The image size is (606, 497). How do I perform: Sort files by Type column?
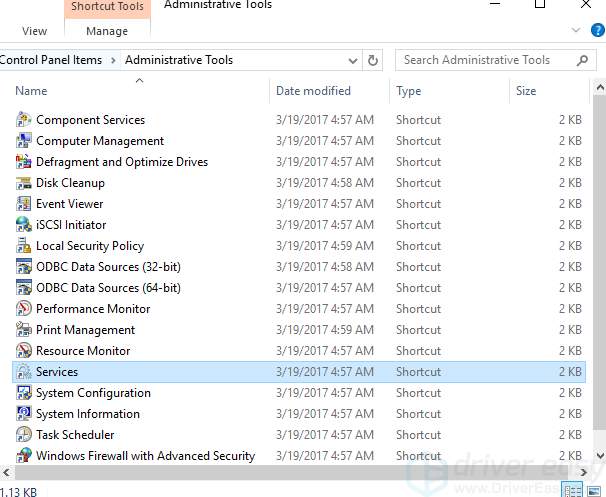tap(409, 91)
